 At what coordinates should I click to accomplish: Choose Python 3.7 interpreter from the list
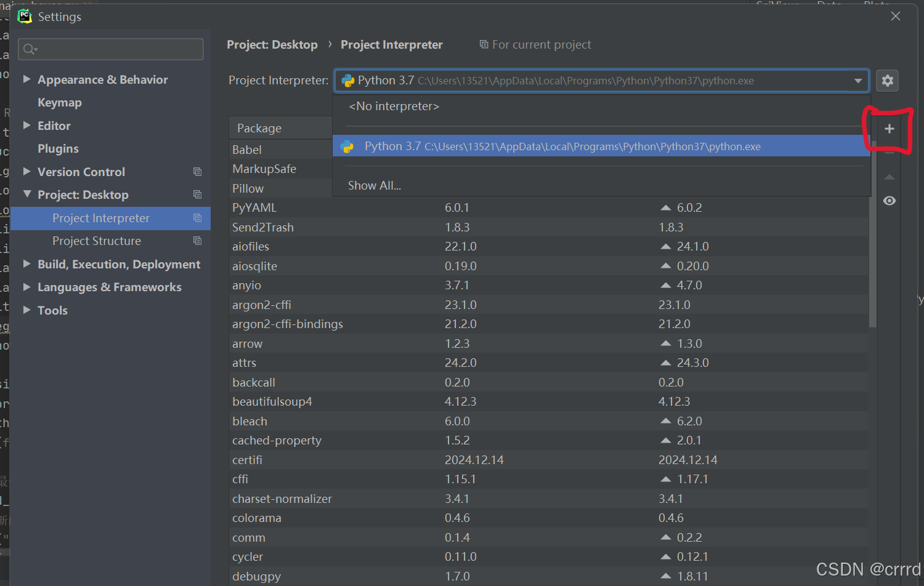tap(601, 146)
